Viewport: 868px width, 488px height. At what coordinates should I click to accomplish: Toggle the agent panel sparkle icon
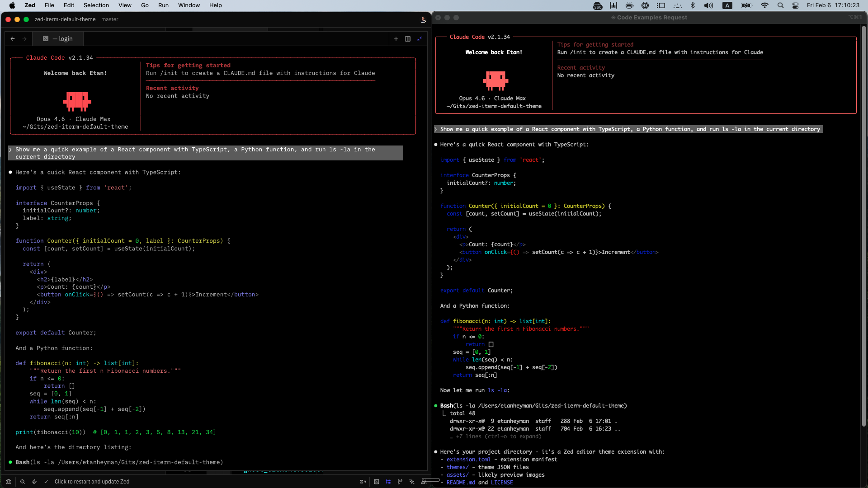coord(412,482)
